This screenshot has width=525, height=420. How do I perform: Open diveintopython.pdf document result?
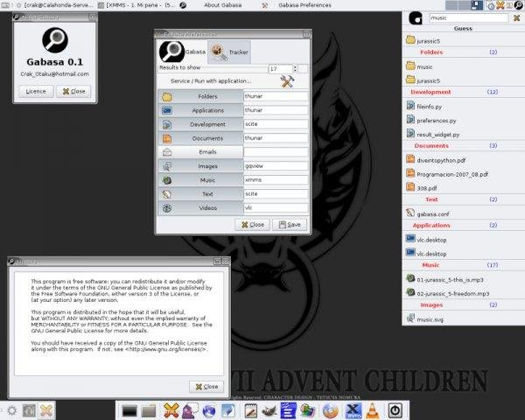click(x=436, y=160)
